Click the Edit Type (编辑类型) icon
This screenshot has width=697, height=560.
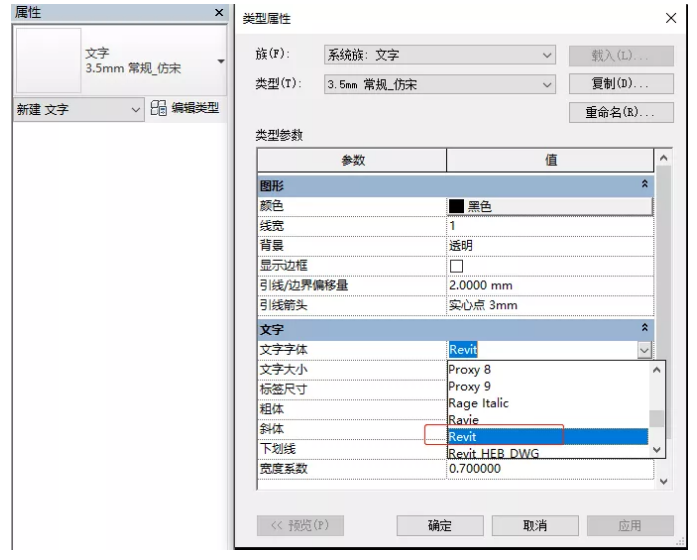click(158, 108)
